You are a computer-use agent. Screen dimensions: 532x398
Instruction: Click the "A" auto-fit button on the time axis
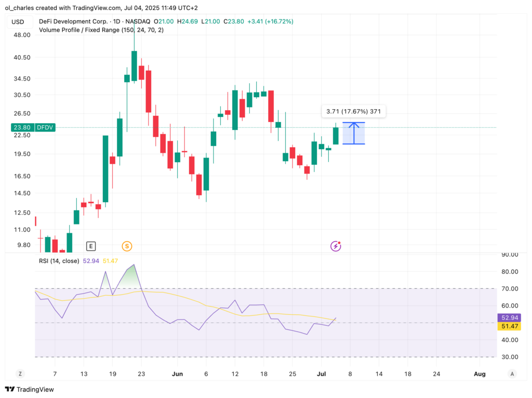tap(512, 374)
